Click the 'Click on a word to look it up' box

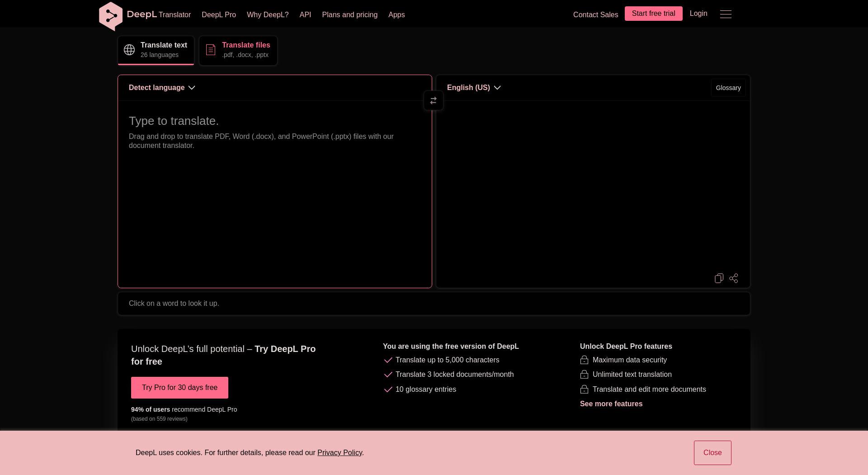coord(434,304)
